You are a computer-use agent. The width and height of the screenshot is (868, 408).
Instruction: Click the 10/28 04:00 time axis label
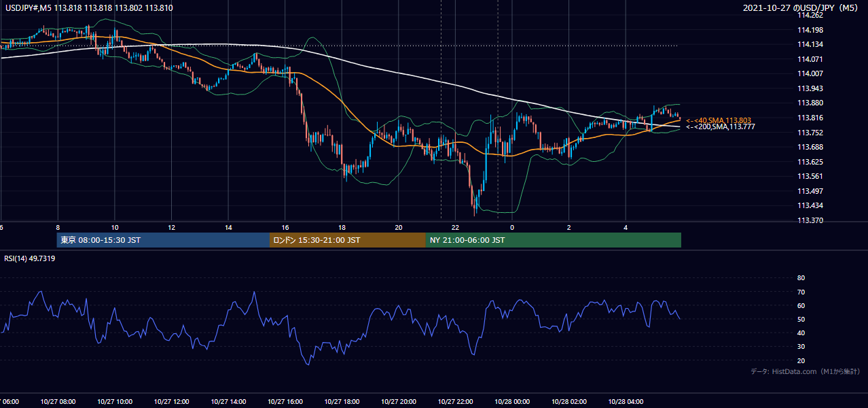tap(626, 402)
